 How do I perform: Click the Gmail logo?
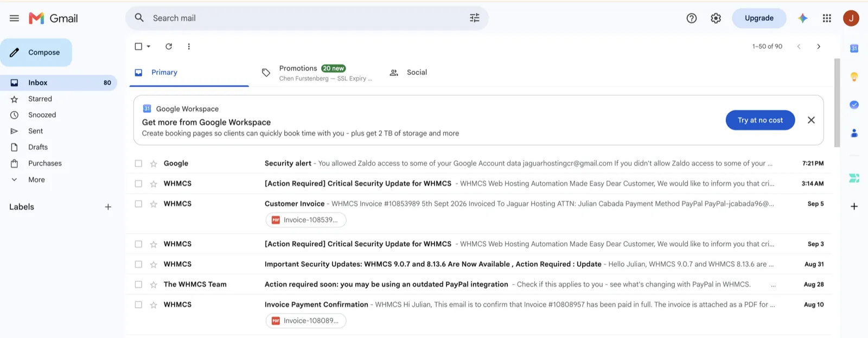53,18
